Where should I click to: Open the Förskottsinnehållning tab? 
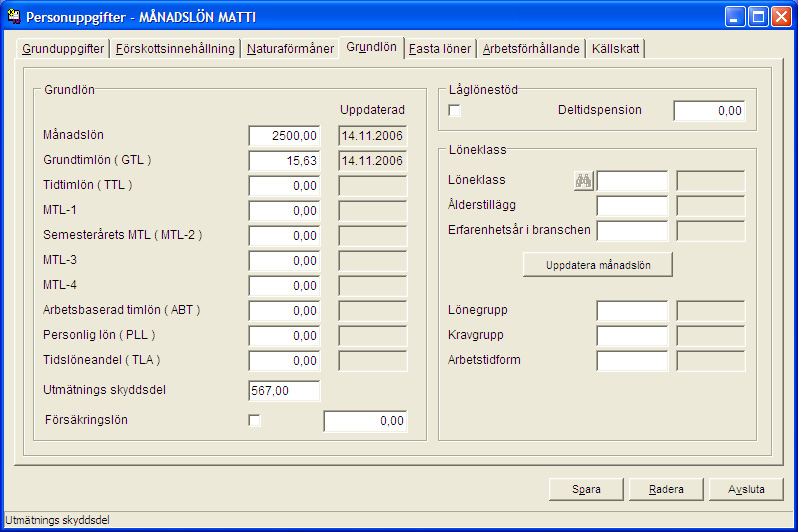[x=175, y=49]
